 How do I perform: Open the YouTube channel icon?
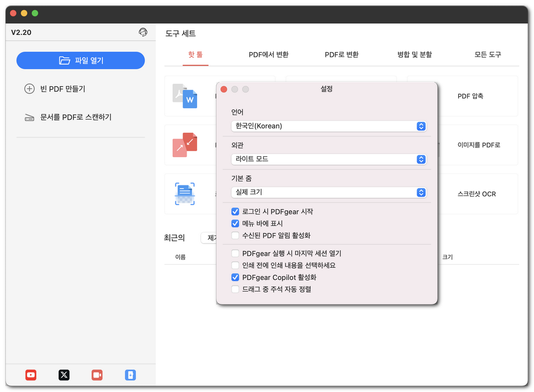[x=30, y=375]
